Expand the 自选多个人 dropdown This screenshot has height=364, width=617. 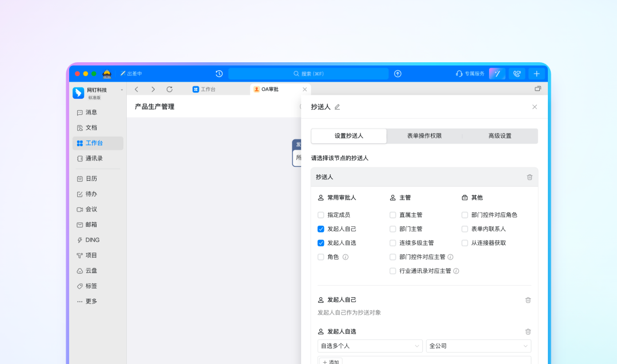370,346
